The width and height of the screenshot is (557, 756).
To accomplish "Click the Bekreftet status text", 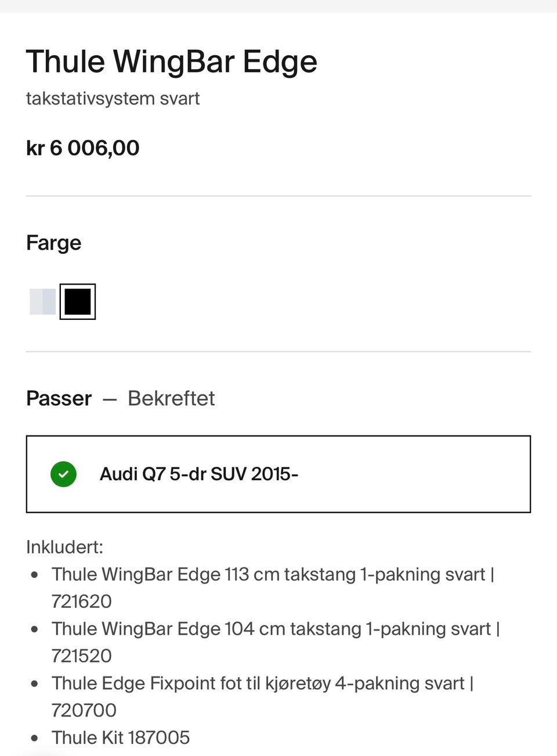I will [x=171, y=398].
